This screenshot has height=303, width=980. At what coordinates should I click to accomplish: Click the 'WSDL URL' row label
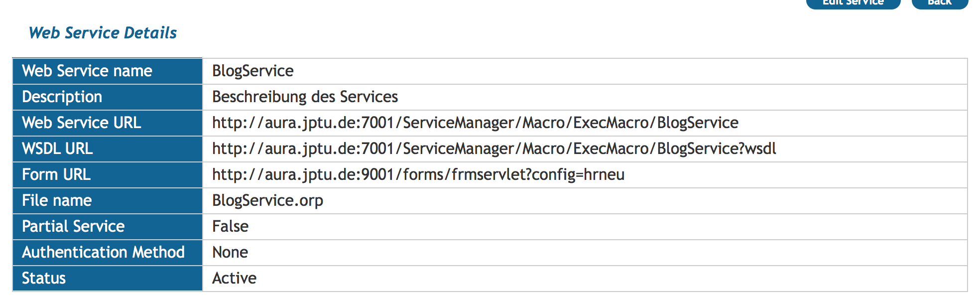point(57,149)
